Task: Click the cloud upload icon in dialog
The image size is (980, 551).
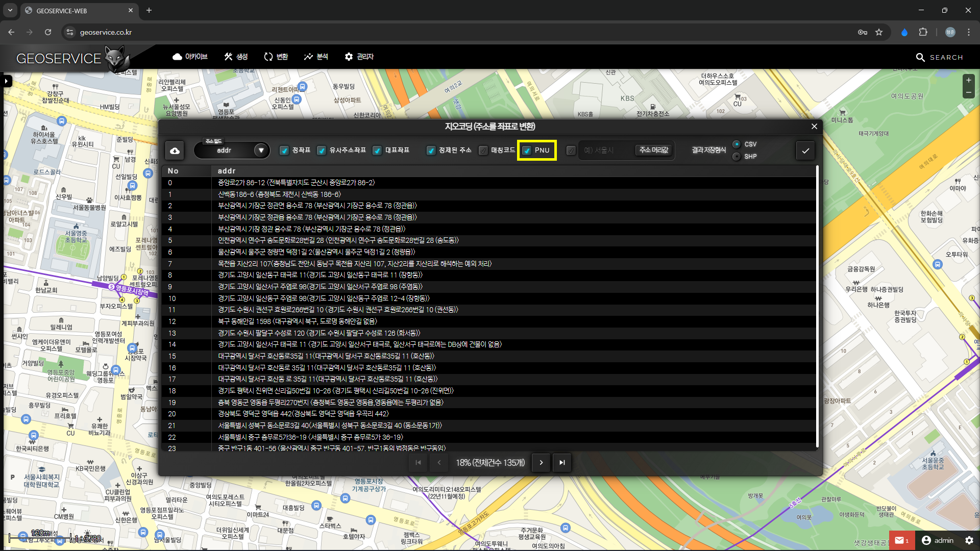Action: click(175, 151)
